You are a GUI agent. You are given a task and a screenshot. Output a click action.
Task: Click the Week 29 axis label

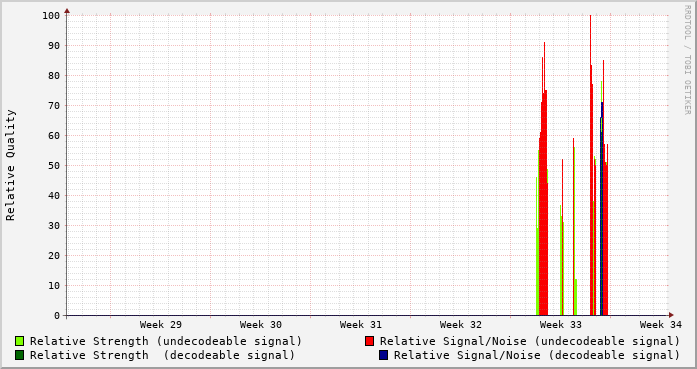point(161,325)
